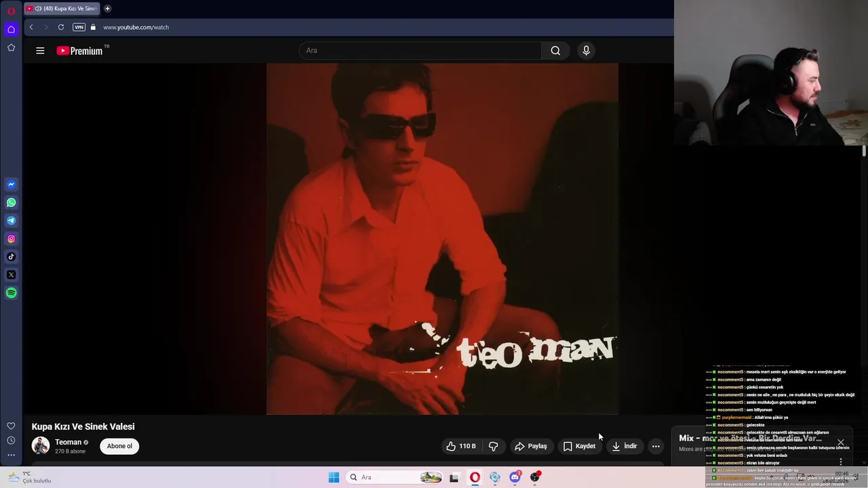Click the 'Abone ol' subscribe button
The height and width of the screenshot is (488, 868).
tap(119, 446)
